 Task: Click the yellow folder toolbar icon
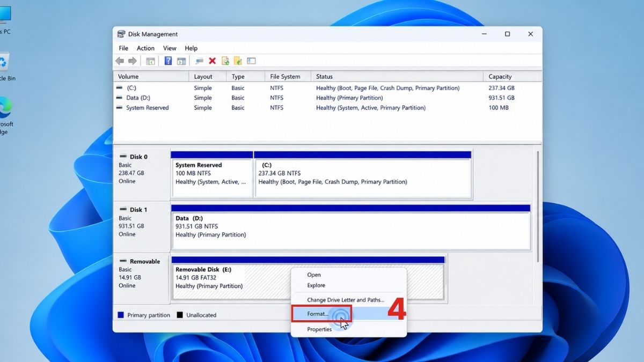[x=238, y=61]
